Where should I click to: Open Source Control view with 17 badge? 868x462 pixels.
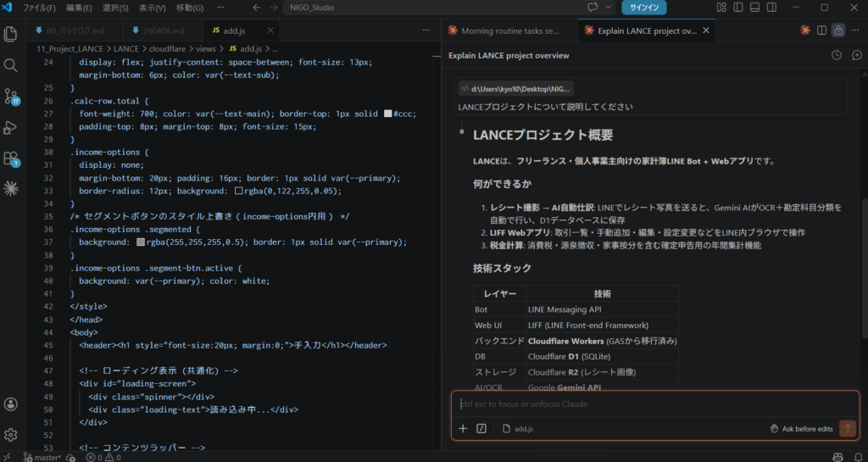11,96
